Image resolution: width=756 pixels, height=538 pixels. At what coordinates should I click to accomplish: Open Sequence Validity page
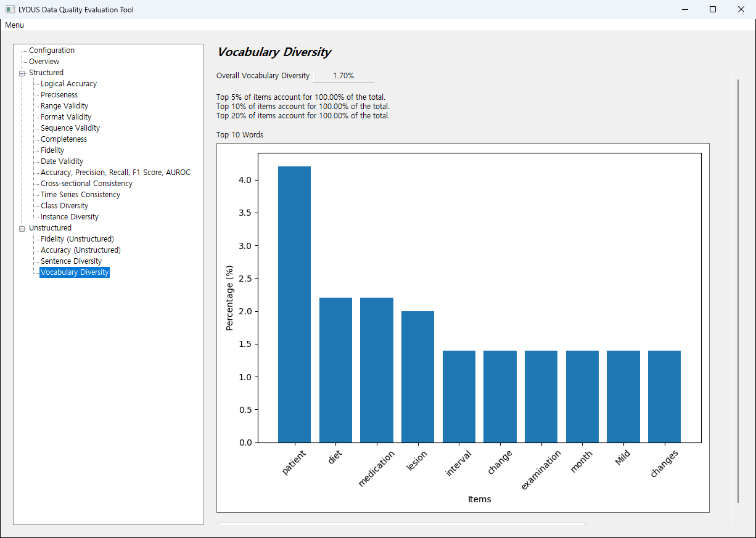(x=70, y=128)
